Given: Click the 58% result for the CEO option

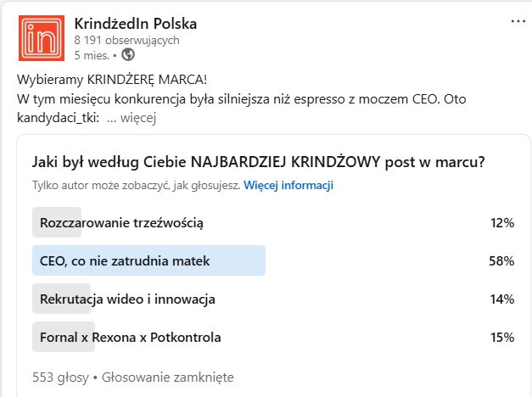Looking at the screenshot, I should 501,261.
